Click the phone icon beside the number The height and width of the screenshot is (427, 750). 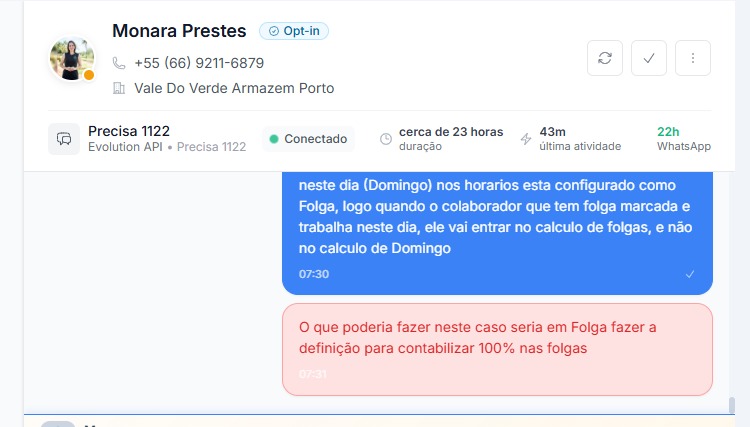pos(119,63)
